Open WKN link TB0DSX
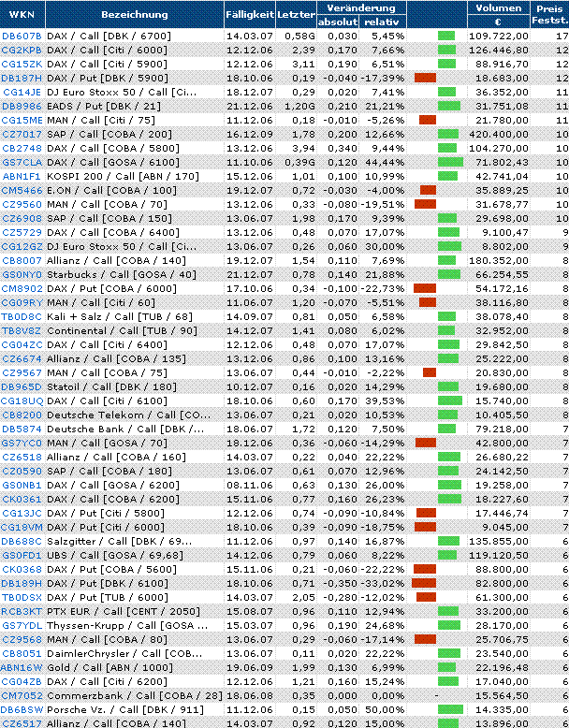The height and width of the screenshot is (728, 569). pos(22,598)
